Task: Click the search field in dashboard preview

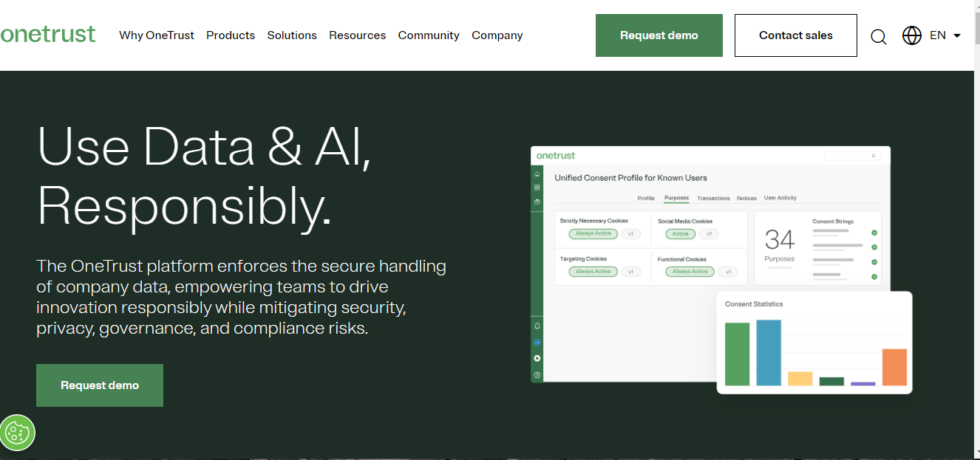Action: coord(851,156)
